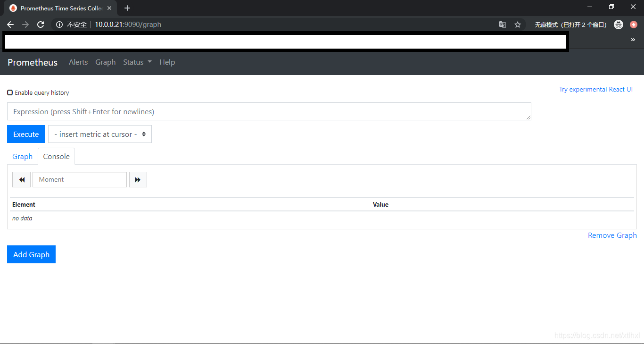Click the 'no data' table text
The height and width of the screenshot is (344, 644).
pos(22,218)
